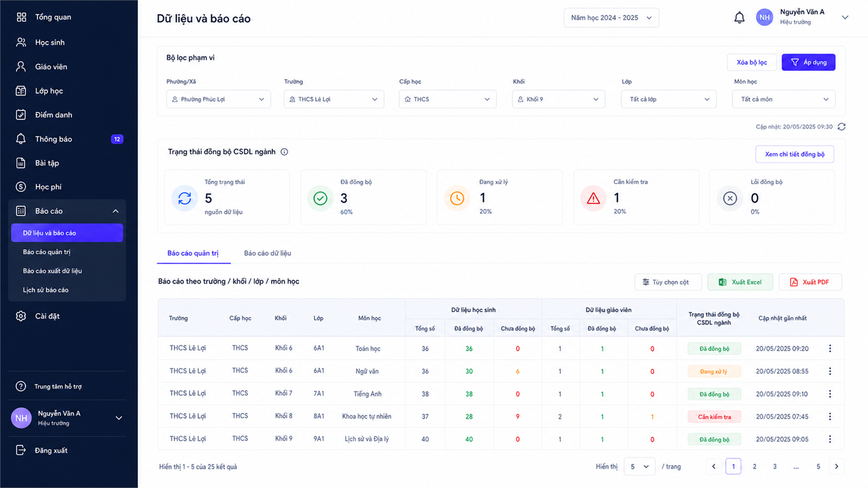Export table with Xuất PDF

click(810, 282)
